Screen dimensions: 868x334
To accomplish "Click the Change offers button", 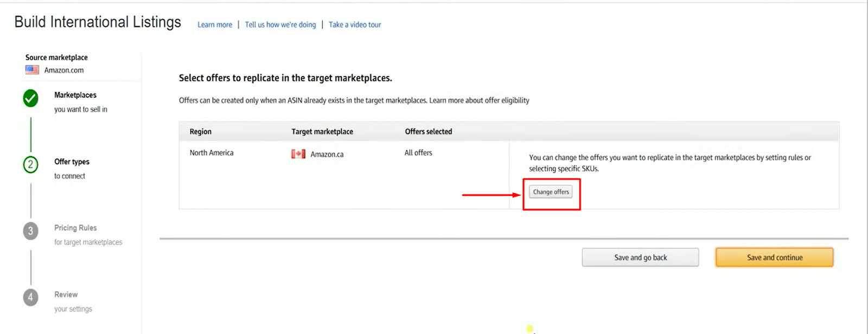I will pyautogui.click(x=551, y=192).
